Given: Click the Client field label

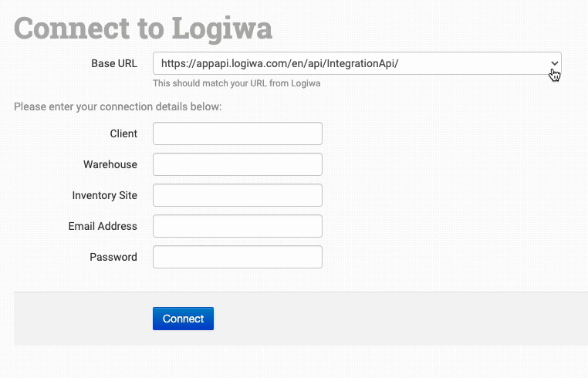Looking at the screenshot, I should (123, 133).
